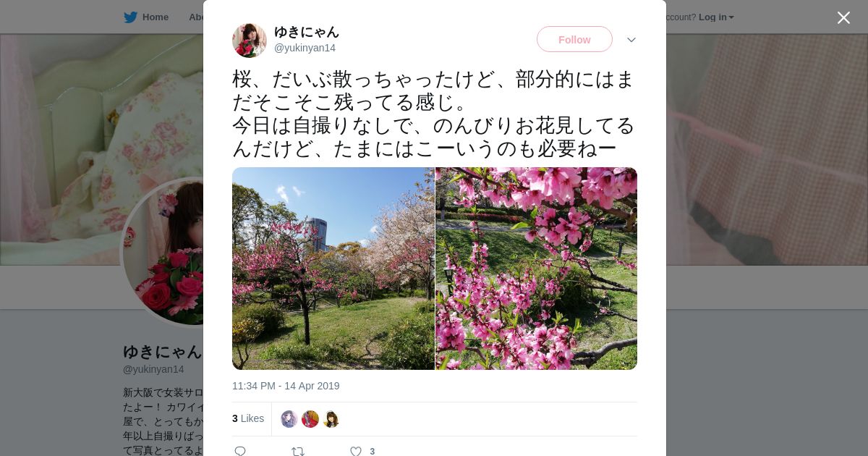Follow the account @yukinyan14

(x=574, y=39)
